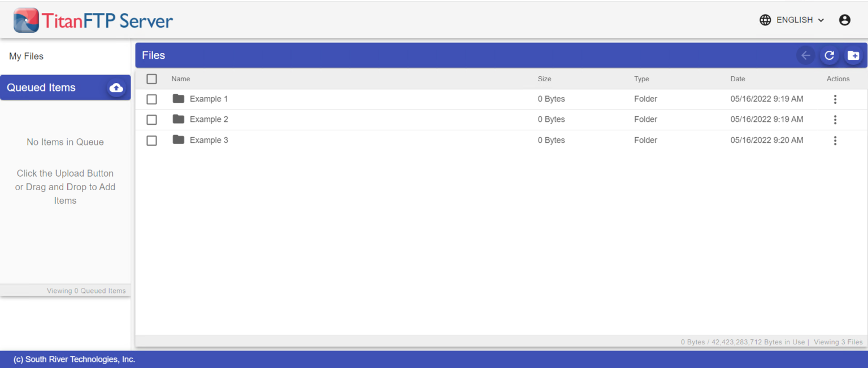Click the TitanFTP Server logo
Viewport: 868px width, 368px height.
click(94, 20)
